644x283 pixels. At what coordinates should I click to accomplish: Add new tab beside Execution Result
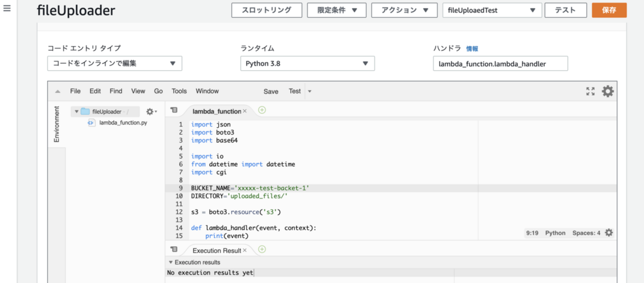(x=262, y=249)
